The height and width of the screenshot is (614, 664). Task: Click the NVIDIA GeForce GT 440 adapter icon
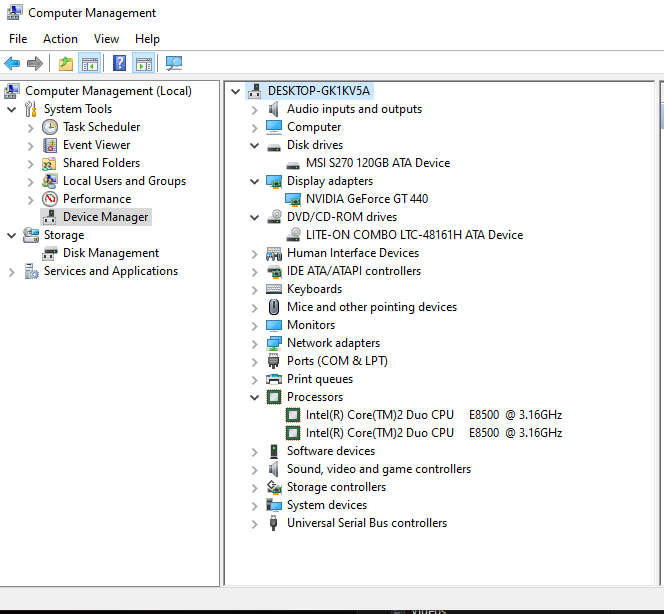point(293,199)
